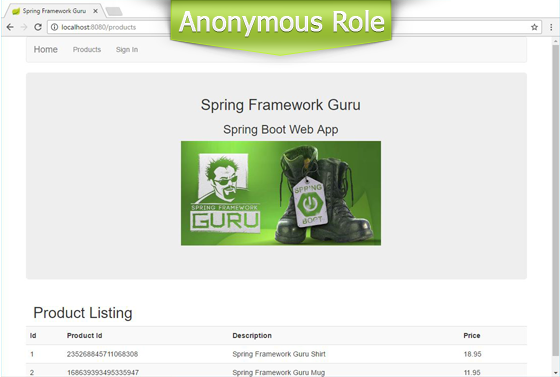560x377 pixels.
Task: Go back using the browser back arrow
Action: tap(10, 27)
